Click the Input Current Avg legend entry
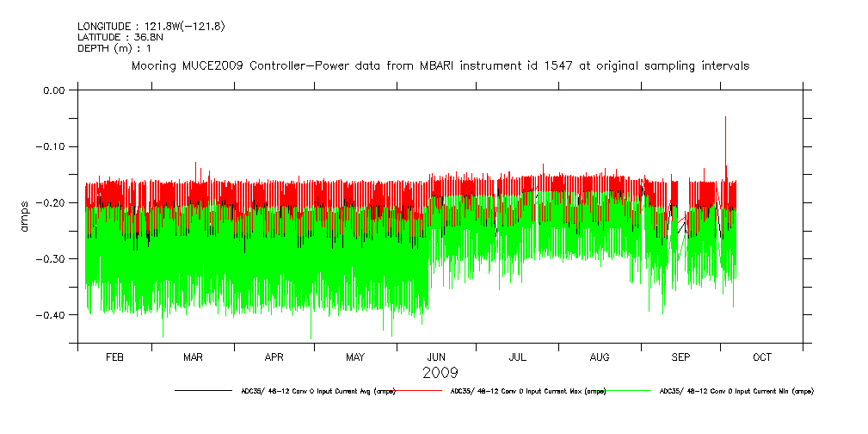The image size is (868, 434). [318, 391]
